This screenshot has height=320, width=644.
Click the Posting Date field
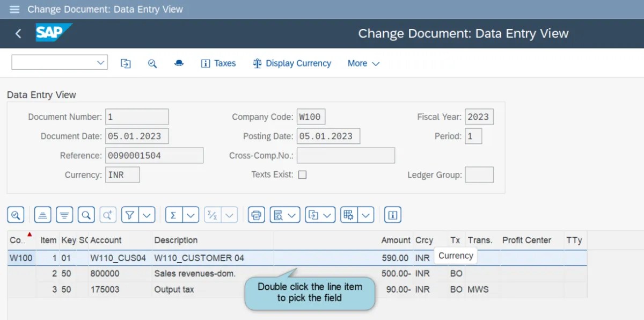(328, 136)
